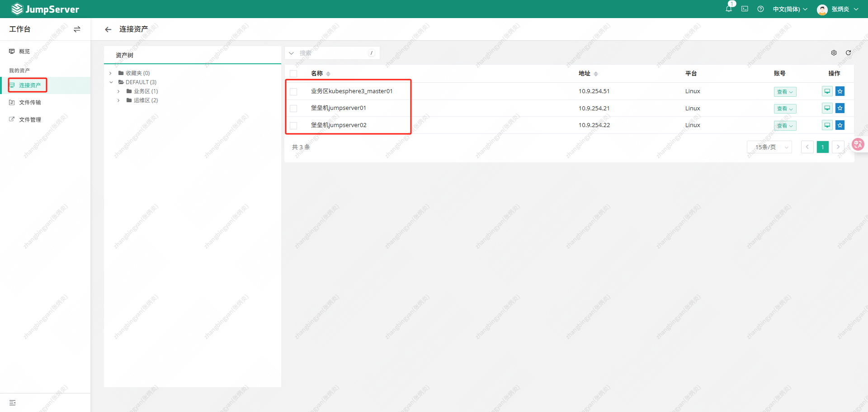This screenshot has height=412, width=868.
Task: Click address 10.9.254.51
Action: coord(594,91)
